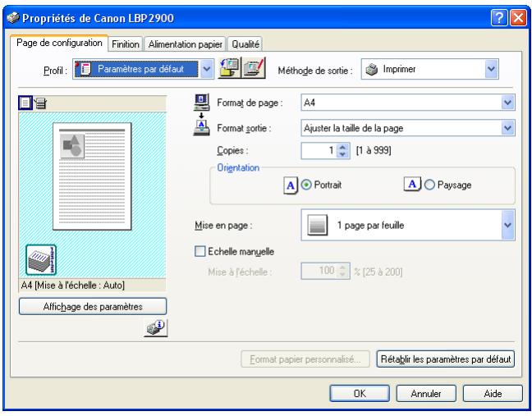Click the printer status information icon

pos(155,327)
